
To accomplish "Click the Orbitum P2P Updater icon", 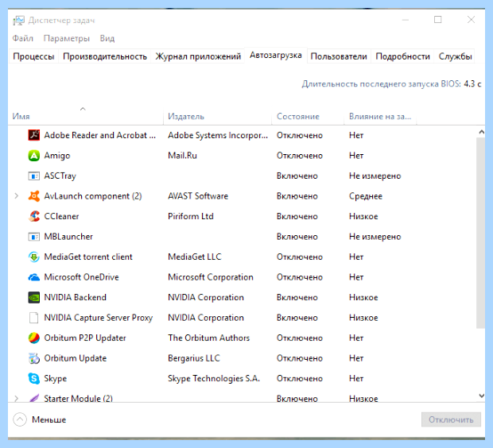I will (34, 338).
